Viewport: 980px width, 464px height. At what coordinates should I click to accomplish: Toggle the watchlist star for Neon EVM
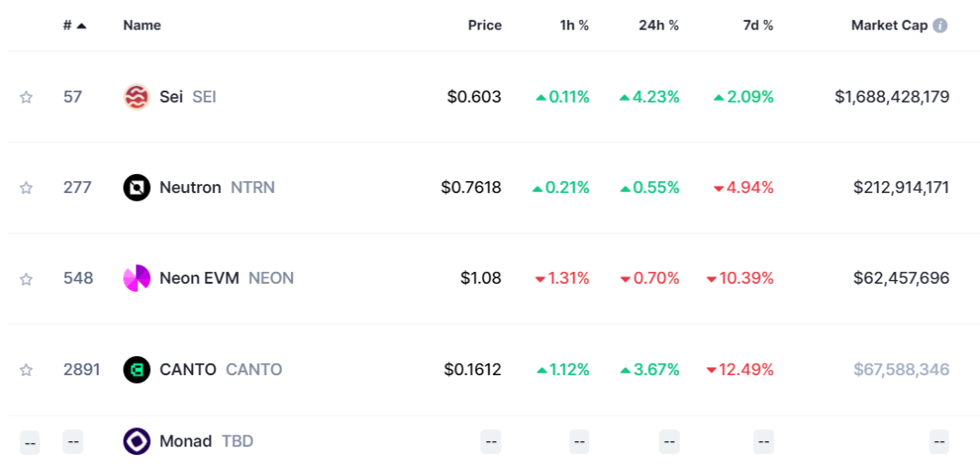click(x=26, y=279)
